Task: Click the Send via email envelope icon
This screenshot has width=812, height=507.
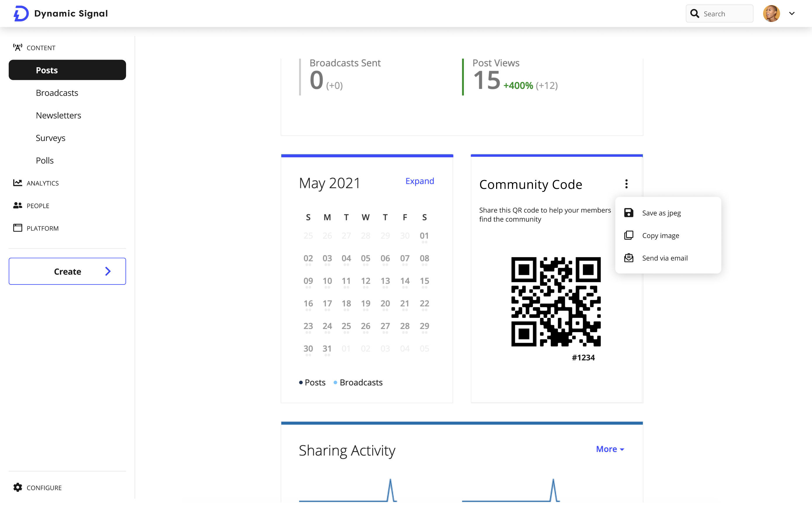Action: click(x=629, y=258)
